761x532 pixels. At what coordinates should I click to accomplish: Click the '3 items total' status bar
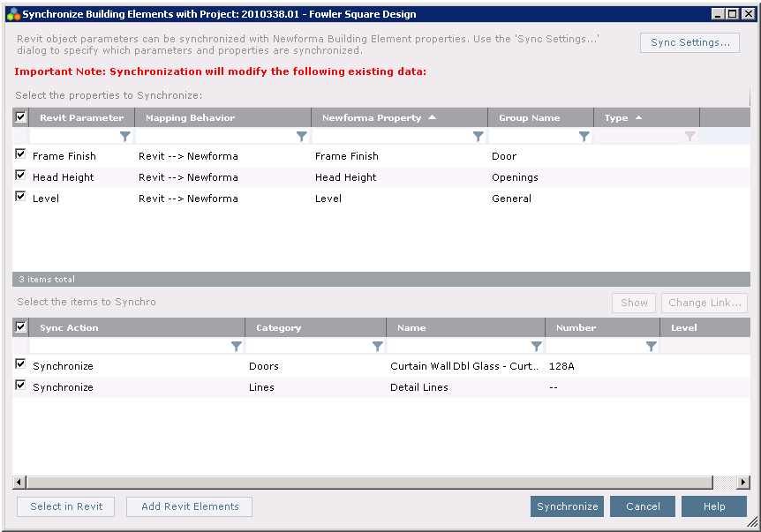click(x=381, y=280)
